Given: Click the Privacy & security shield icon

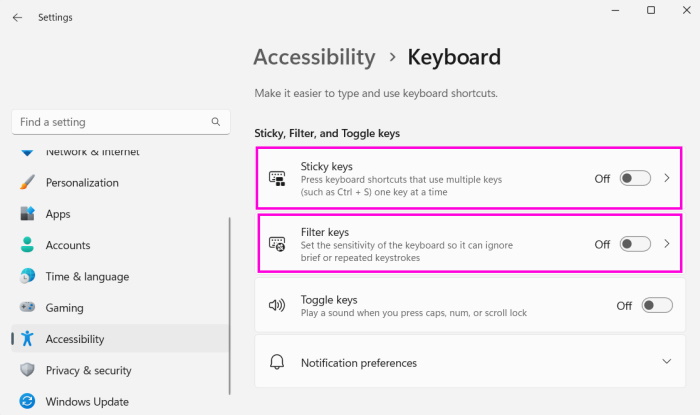Looking at the screenshot, I should tap(27, 370).
